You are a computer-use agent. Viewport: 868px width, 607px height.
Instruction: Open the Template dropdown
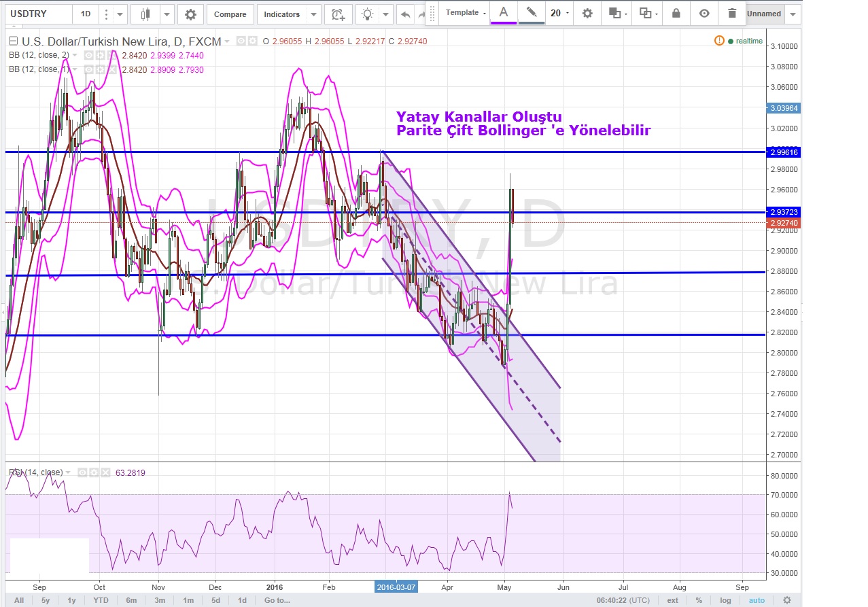(x=466, y=13)
